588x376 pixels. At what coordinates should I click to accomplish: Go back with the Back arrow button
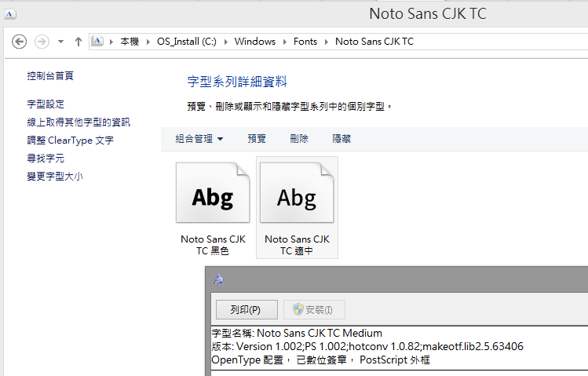click(x=19, y=42)
